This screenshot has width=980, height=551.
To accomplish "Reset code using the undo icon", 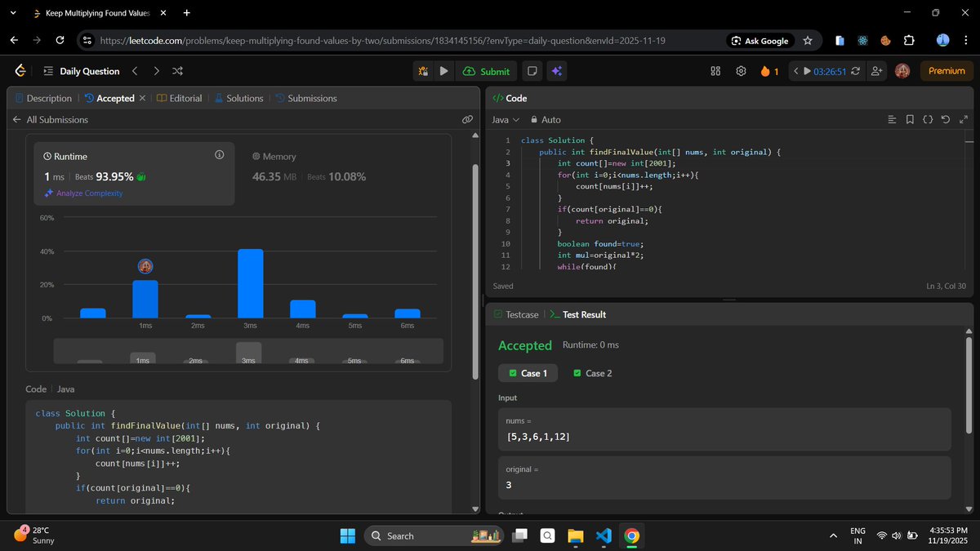I will pos(946,119).
